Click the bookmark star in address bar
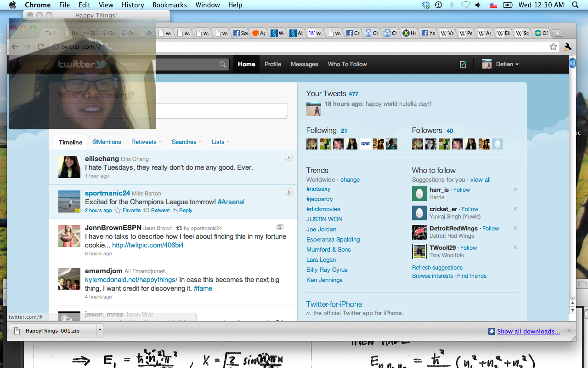 pyautogui.click(x=553, y=46)
